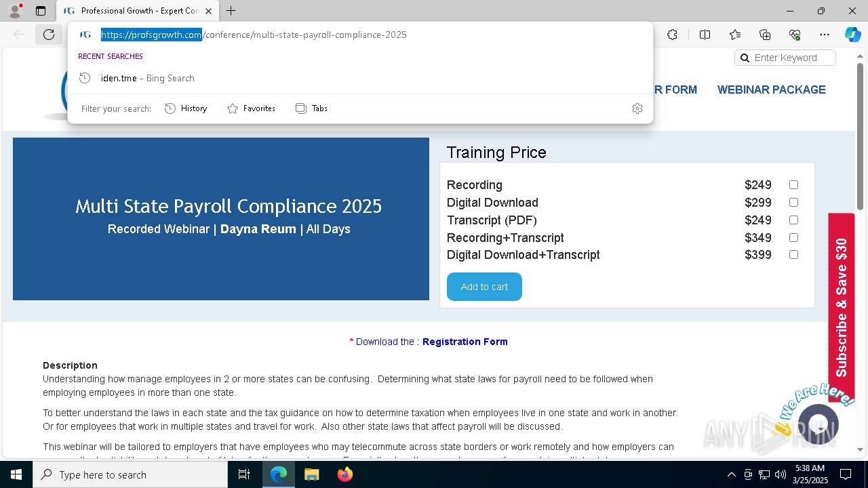
Task: Open the Settings and more ellipsis menu
Action: 825,35
